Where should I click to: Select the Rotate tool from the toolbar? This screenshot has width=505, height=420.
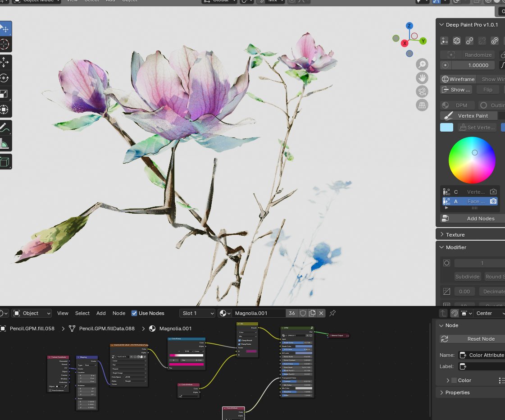(5, 78)
